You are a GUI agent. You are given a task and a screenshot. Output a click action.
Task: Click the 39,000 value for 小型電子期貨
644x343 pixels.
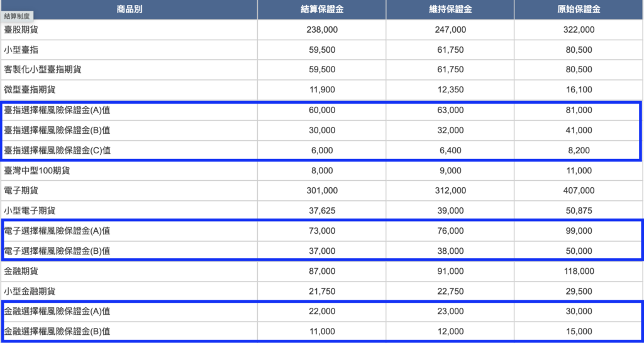[x=450, y=211]
